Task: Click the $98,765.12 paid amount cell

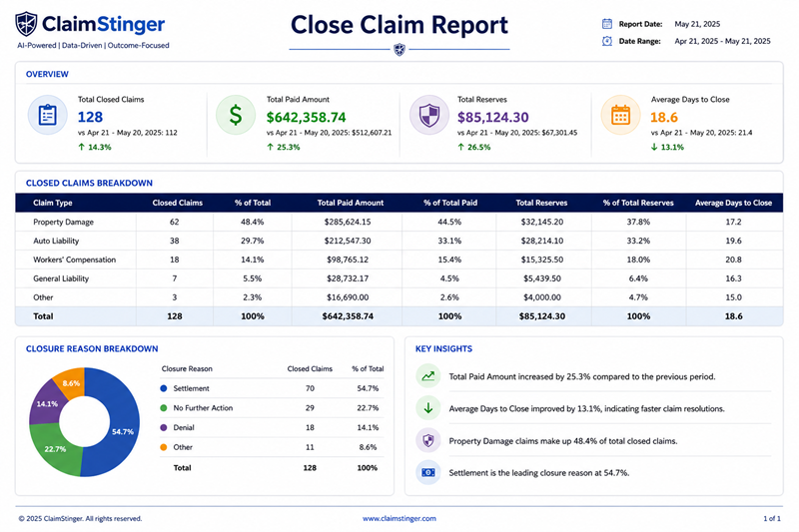Action: 348,260
